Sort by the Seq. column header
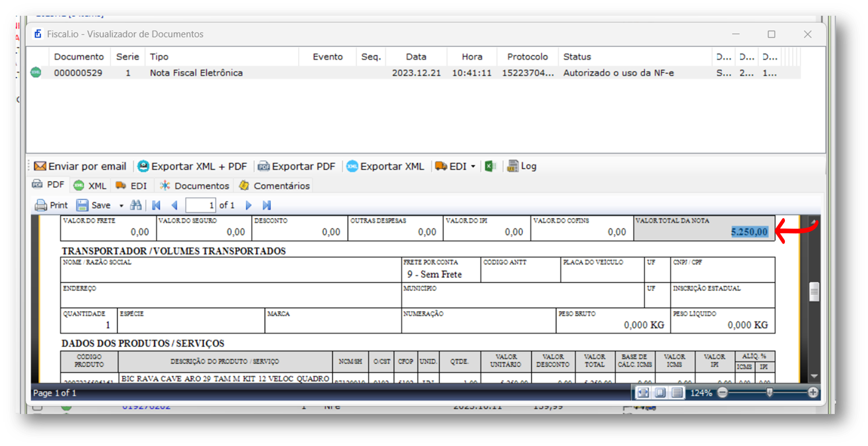The width and height of the screenshot is (868, 446). [371, 57]
